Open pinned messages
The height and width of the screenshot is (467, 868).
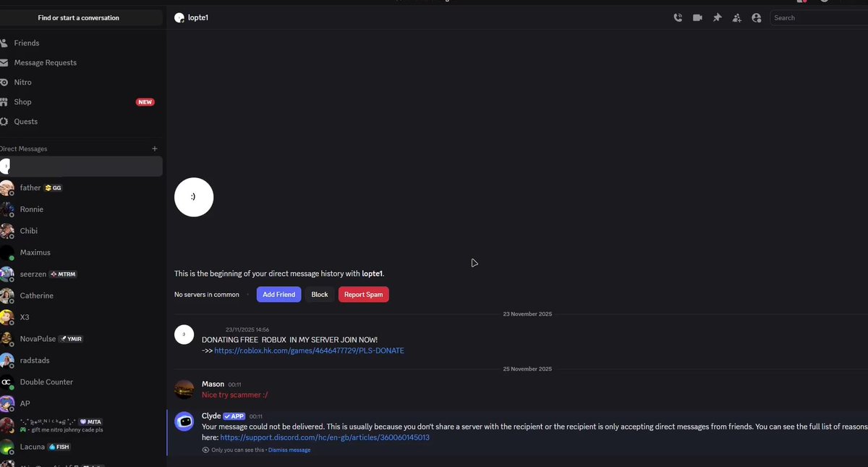(x=717, y=17)
